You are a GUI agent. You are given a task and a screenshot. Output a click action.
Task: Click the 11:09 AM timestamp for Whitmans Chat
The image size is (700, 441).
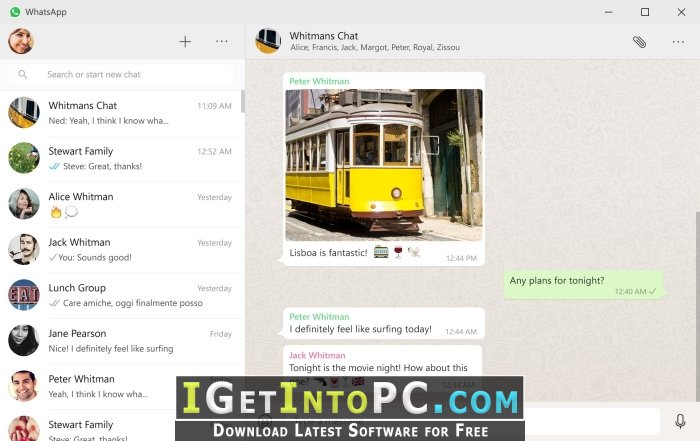click(x=214, y=106)
